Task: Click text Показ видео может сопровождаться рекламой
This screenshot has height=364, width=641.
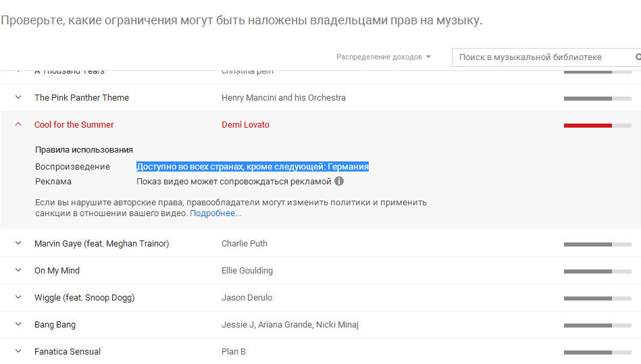Action: (234, 182)
